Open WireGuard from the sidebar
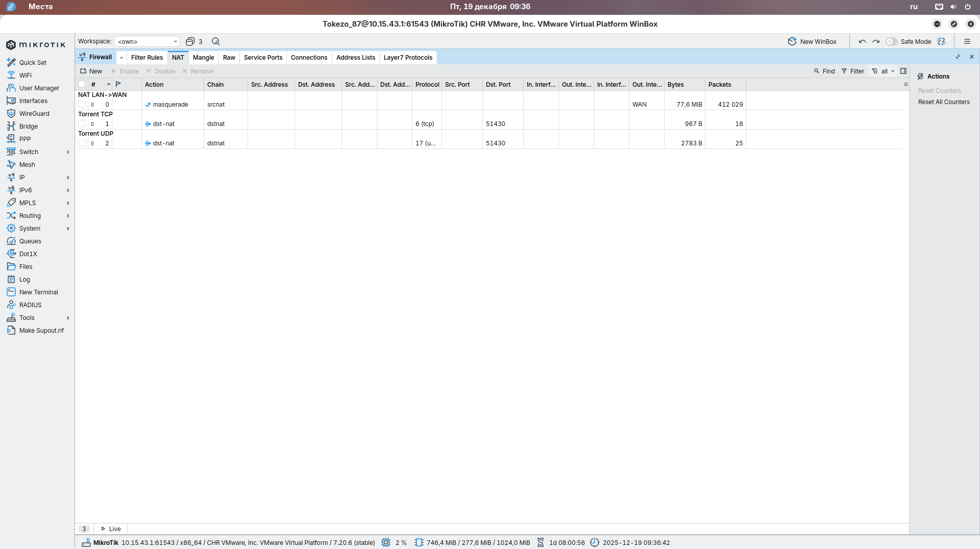The height and width of the screenshot is (549, 980). click(x=34, y=113)
